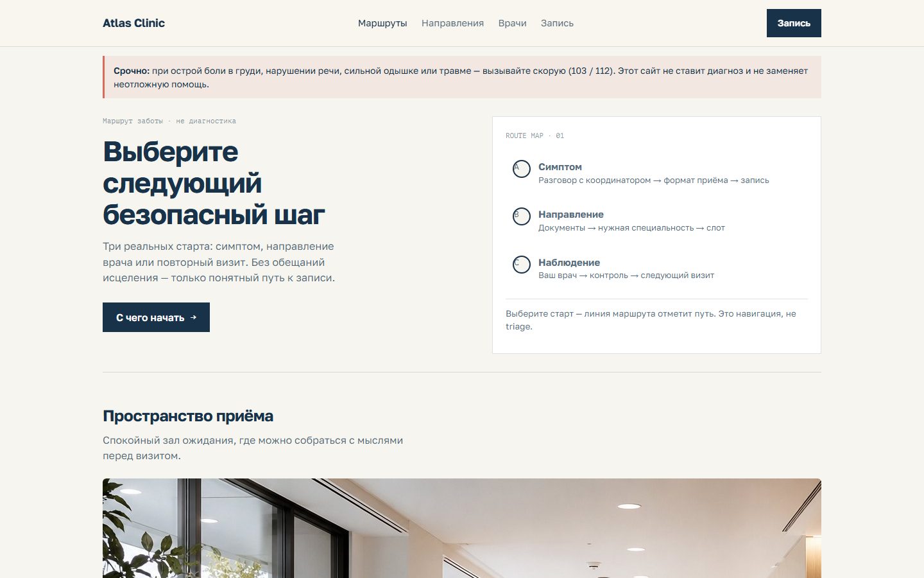Screen dimensions: 924x578
Task: Click the Пространство приёма heading
Action: (188, 416)
